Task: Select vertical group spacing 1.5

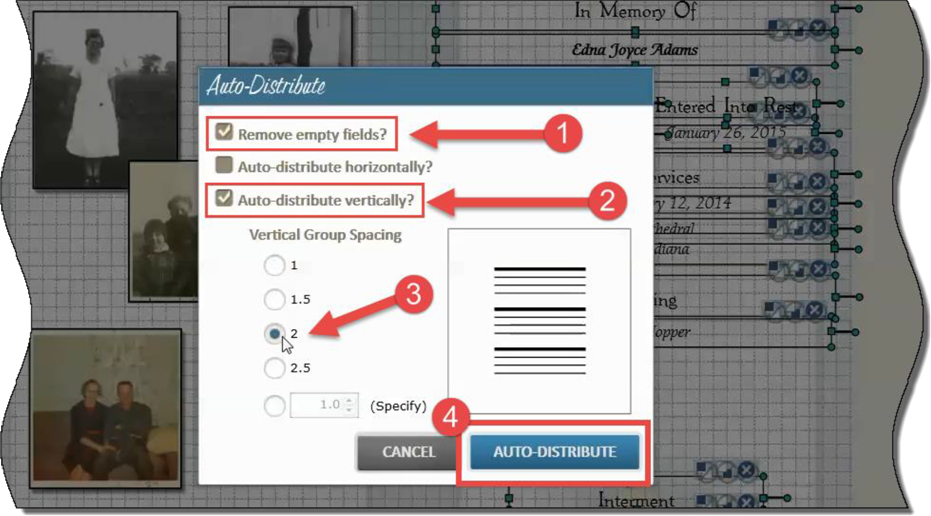Action: pyautogui.click(x=274, y=299)
